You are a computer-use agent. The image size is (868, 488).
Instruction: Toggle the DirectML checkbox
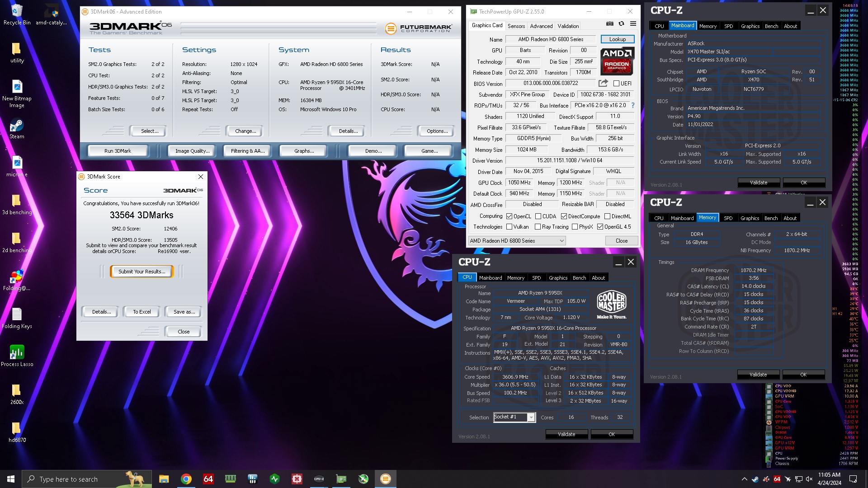point(608,216)
